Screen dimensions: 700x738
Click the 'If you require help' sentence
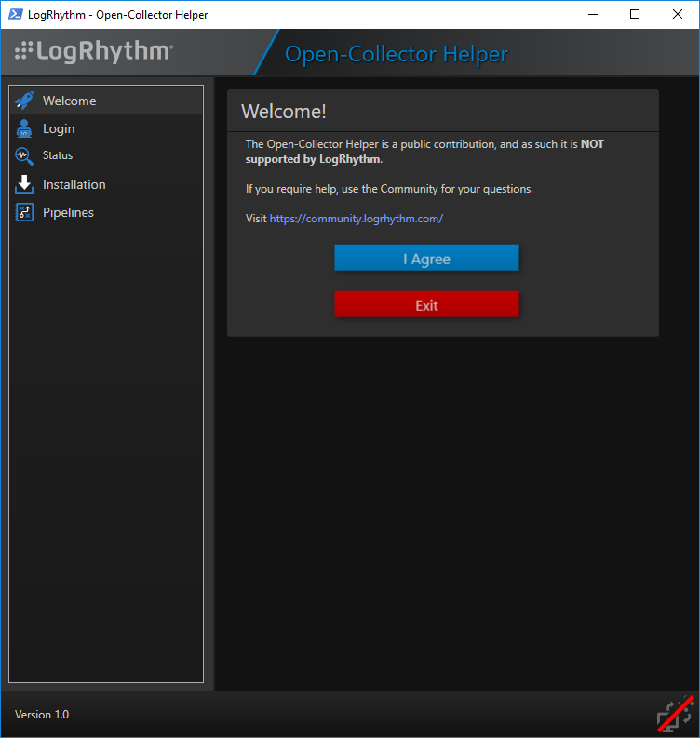pos(389,189)
